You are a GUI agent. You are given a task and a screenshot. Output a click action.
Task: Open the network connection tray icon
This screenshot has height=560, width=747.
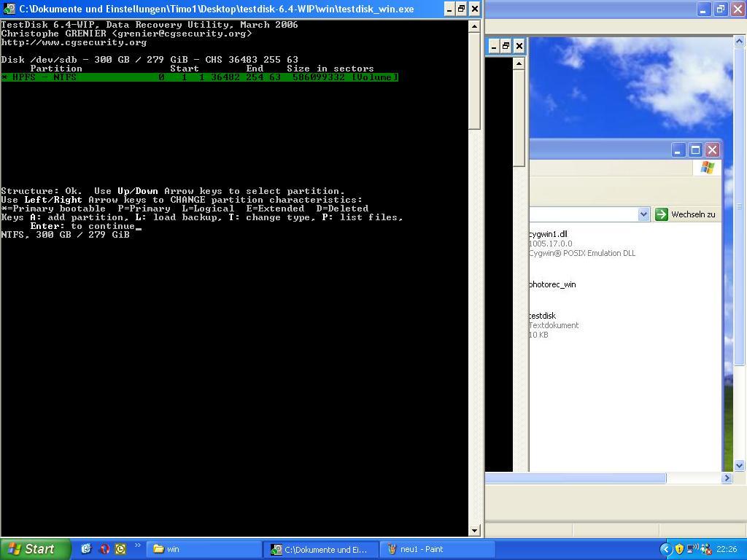(x=692, y=549)
